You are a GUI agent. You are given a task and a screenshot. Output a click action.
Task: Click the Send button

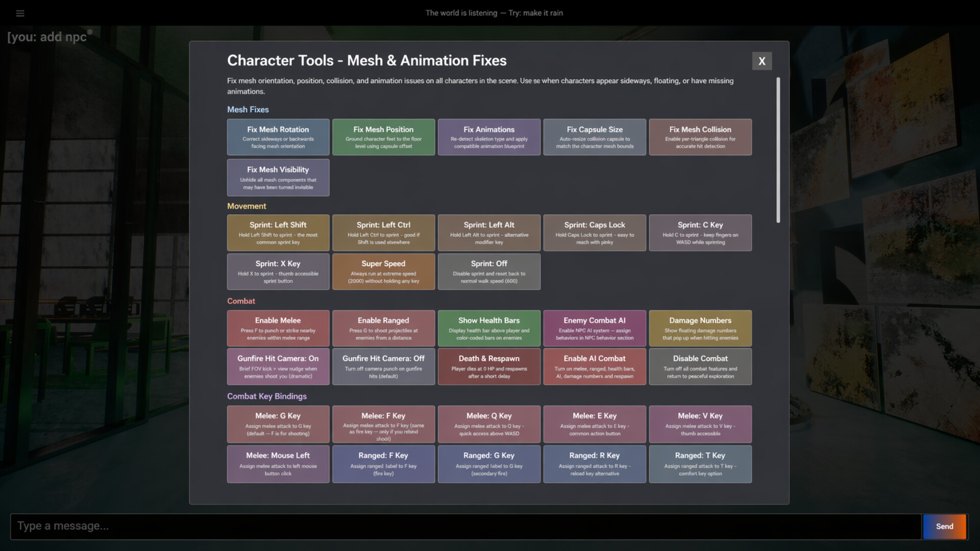pos(944,527)
